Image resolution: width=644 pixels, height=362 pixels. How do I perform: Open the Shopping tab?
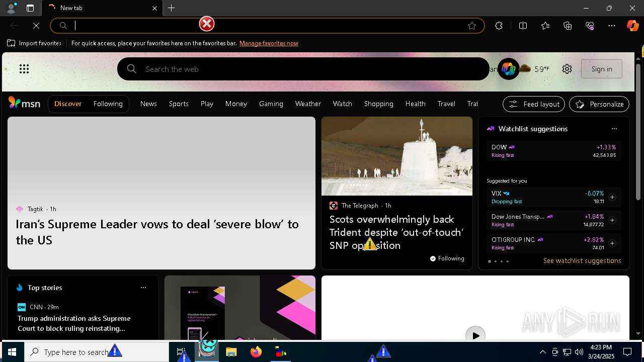379,104
